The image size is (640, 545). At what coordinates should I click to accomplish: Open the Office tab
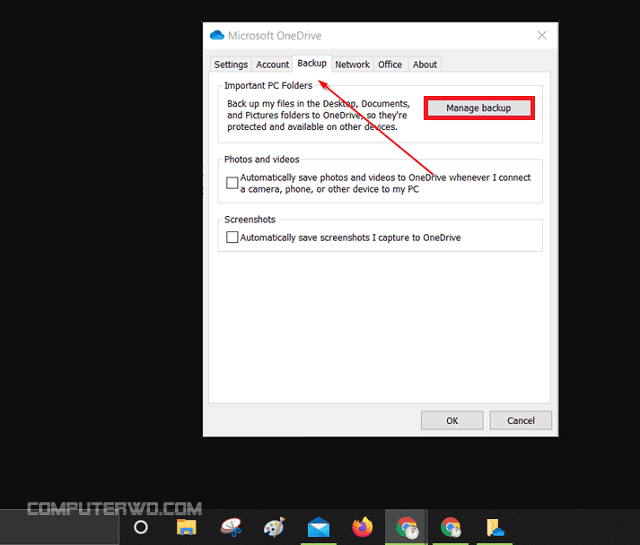tap(390, 65)
